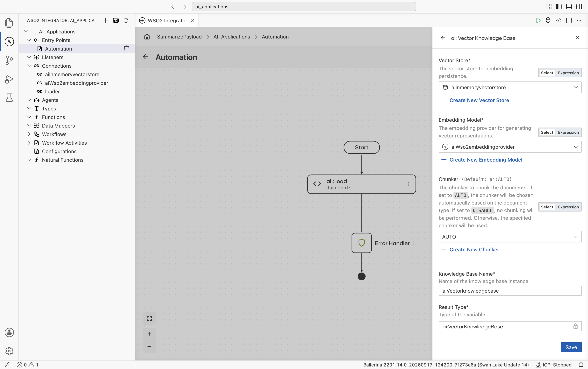588x369 pixels.
Task: Open the Vector Store dropdown
Action: pos(510,87)
